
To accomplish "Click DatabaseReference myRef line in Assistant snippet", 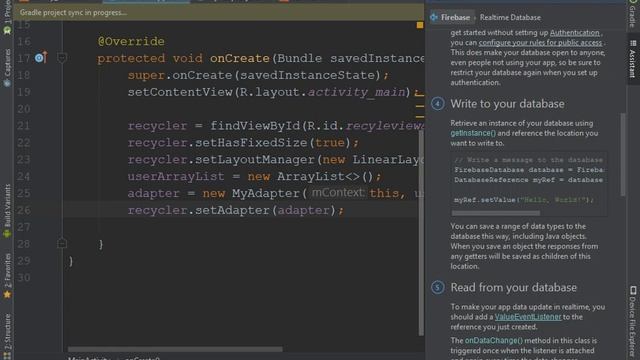I will pyautogui.click(x=529, y=180).
